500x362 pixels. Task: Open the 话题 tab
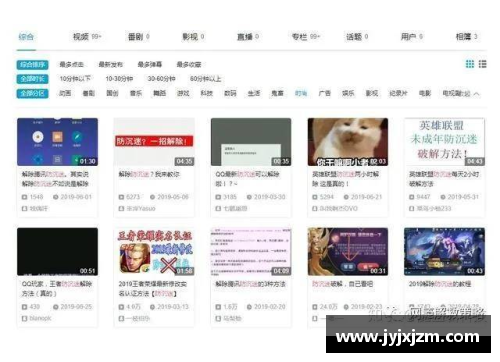point(357,37)
